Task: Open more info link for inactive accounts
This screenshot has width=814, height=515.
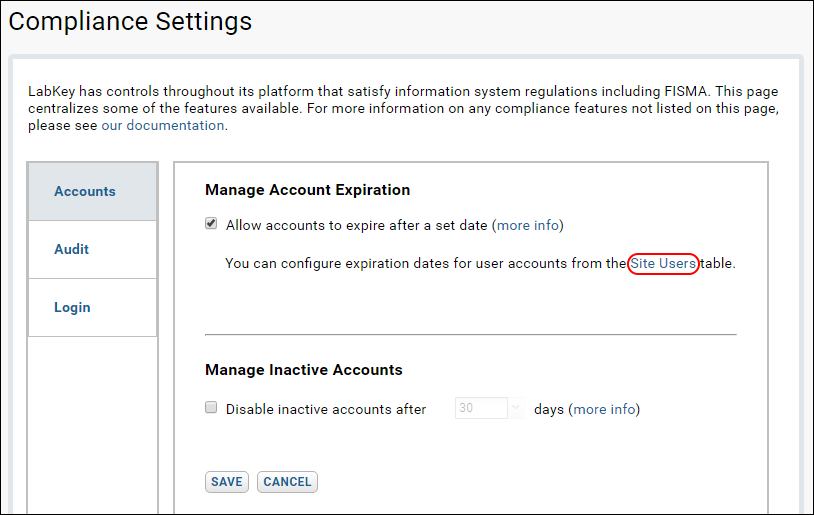Action: pyautogui.click(x=604, y=409)
